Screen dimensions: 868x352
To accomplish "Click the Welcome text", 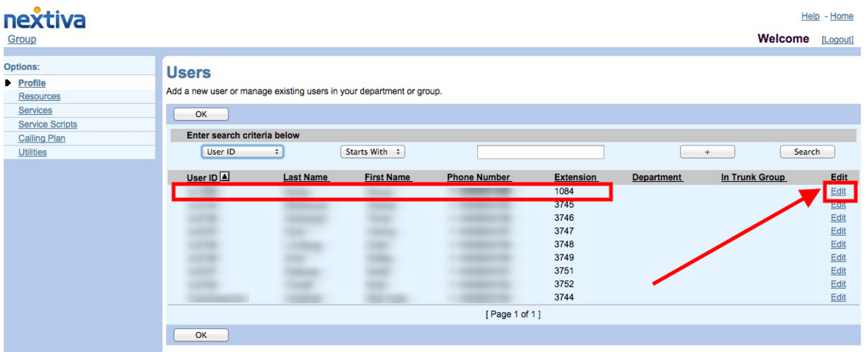I will pos(783,39).
